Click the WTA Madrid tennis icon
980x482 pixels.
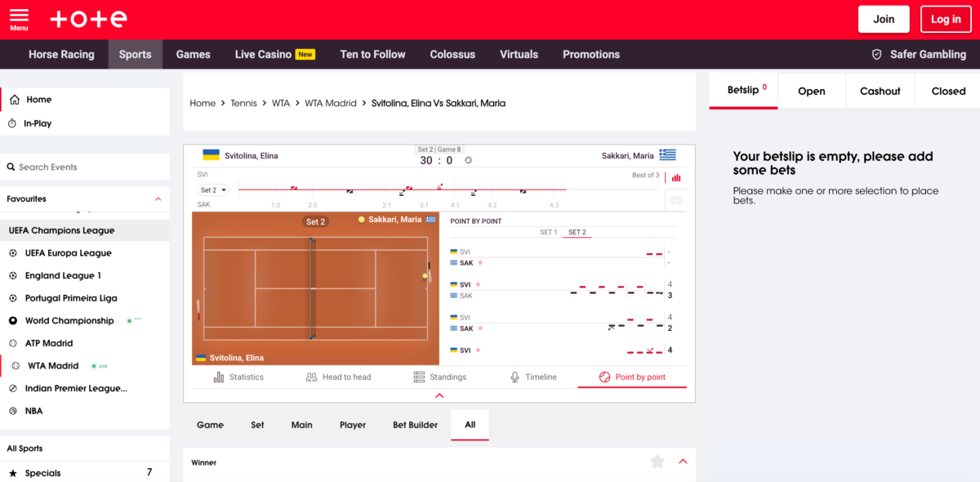pos(16,366)
